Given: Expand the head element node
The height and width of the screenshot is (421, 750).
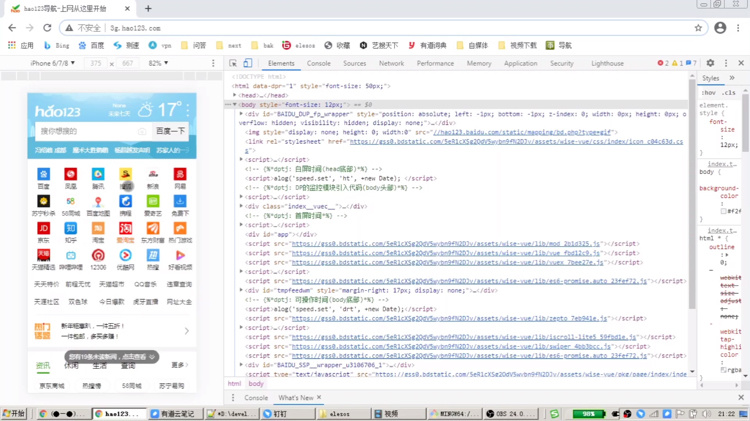Looking at the screenshot, I should click(x=235, y=95).
